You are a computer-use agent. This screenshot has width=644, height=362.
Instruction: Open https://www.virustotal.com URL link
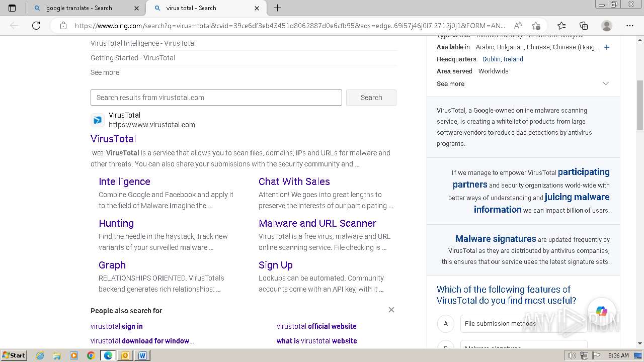coord(152,125)
